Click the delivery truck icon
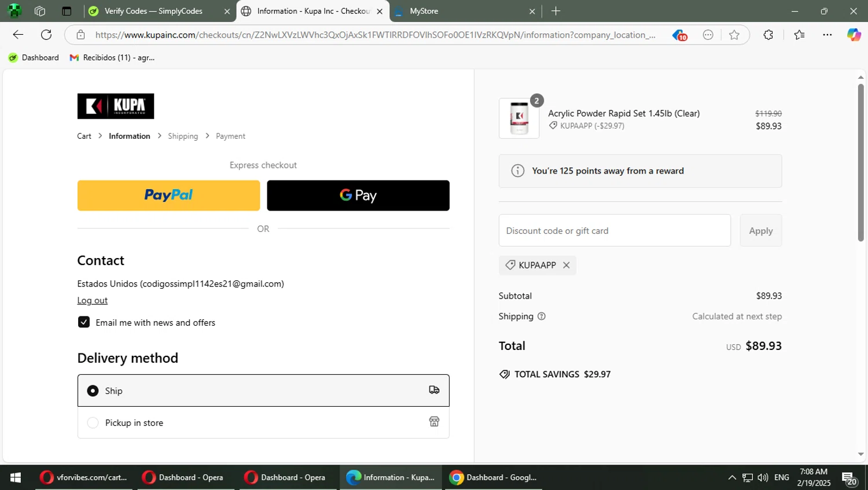 click(434, 390)
